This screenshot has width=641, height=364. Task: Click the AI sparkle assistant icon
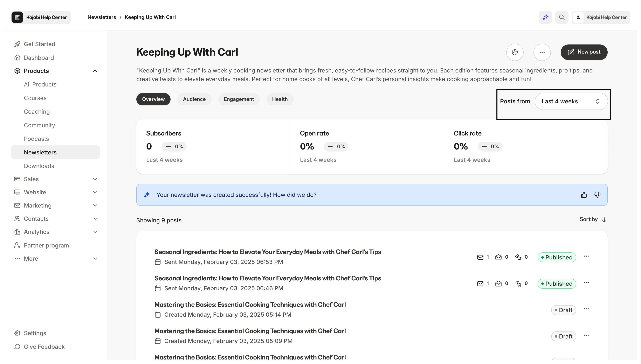tap(545, 17)
